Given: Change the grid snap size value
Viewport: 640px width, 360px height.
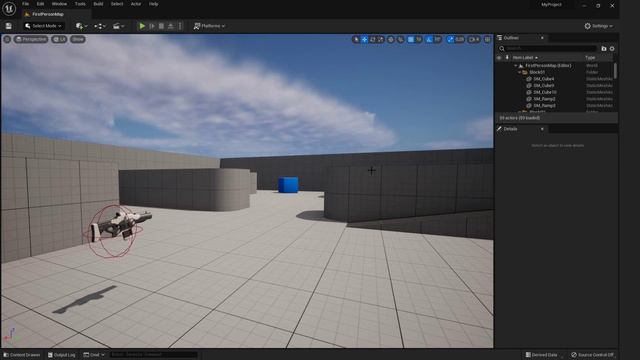Looking at the screenshot, I should pyautogui.click(x=419, y=39).
